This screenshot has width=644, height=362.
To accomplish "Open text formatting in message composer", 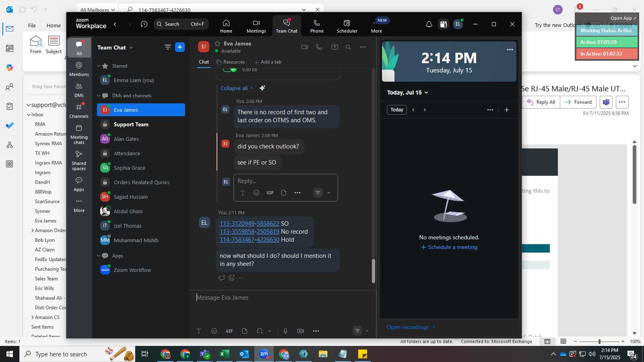I will [199, 331].
